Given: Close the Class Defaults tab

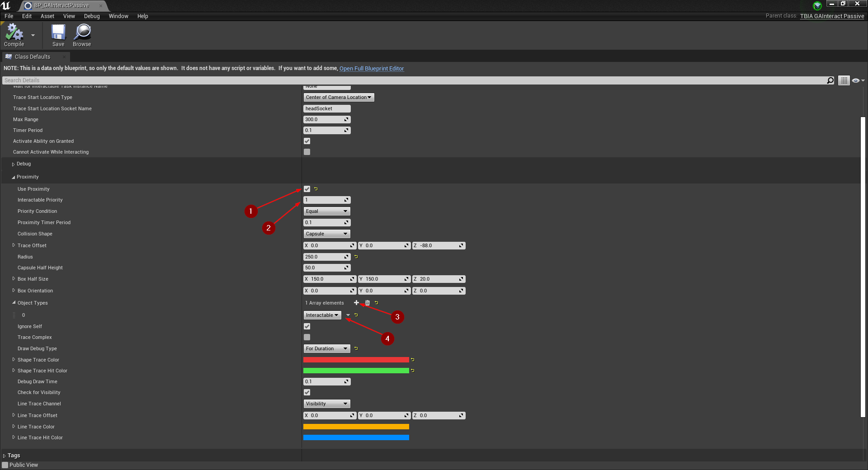Looking at the screenshot, I should [65, 57].
